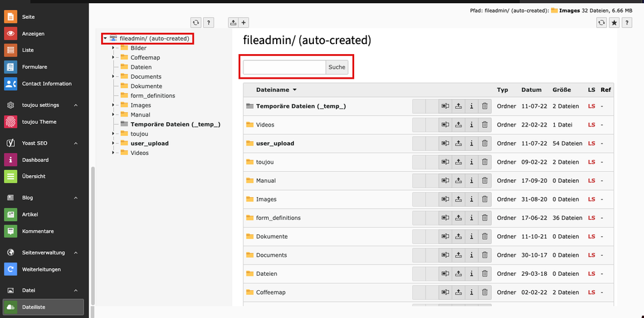Collapse the toujou settings sidebar group
The width and height of the screenshot is (644, 318).
point(75,105)
